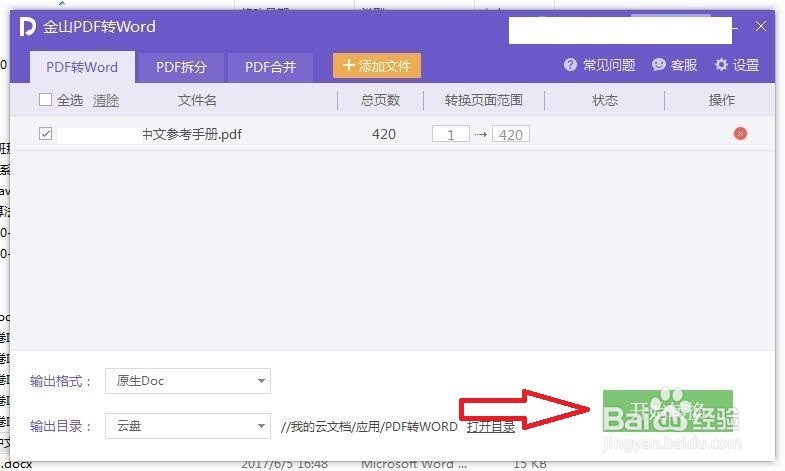Click the 打开目录 open folder link

pyautogui.click(x=491, y=426)
